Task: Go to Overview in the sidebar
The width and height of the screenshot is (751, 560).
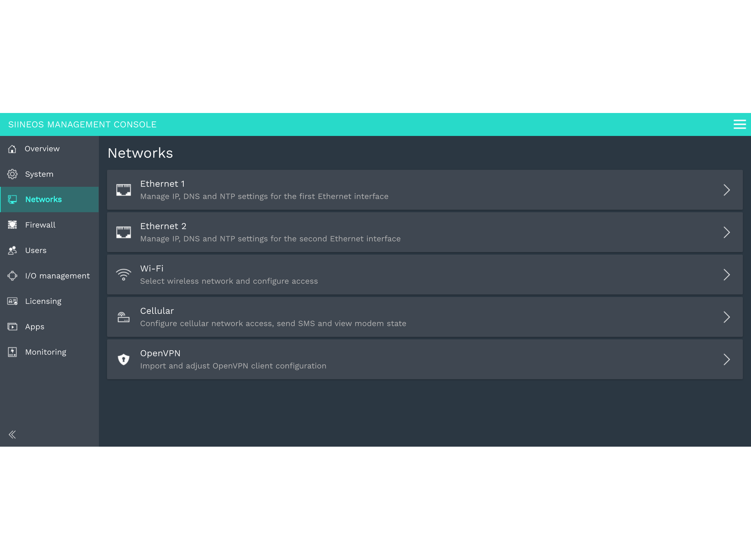Action: tap(49, 149)
